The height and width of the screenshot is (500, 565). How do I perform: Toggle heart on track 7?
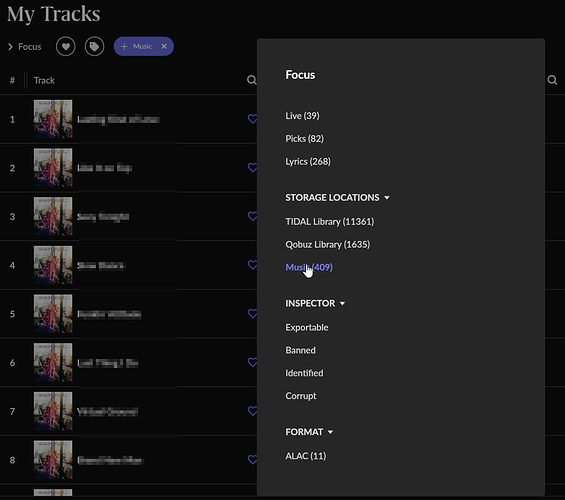tap(253, 411)
